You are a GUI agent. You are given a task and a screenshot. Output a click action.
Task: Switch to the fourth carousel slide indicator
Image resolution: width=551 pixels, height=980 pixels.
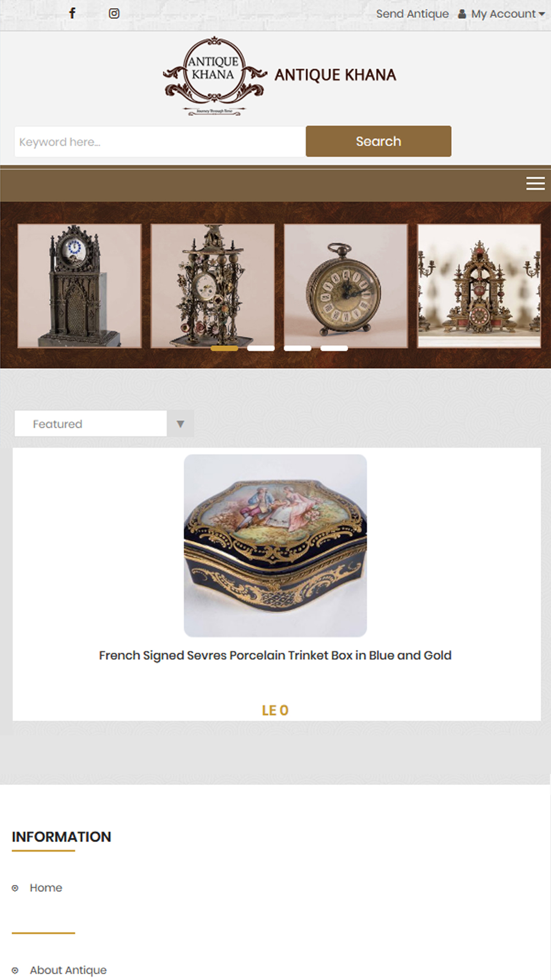[x=334, y=348]
